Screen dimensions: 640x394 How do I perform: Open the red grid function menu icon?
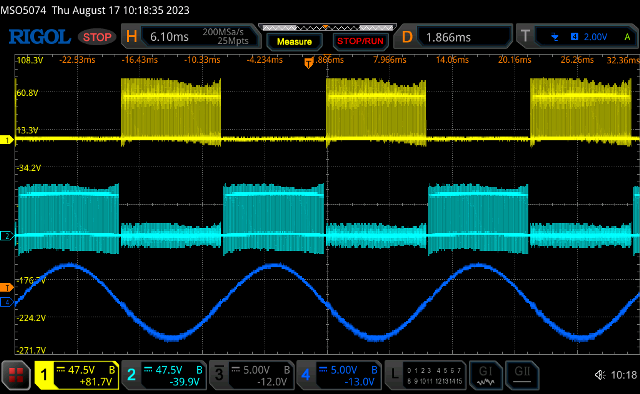(x=16, y=375)
